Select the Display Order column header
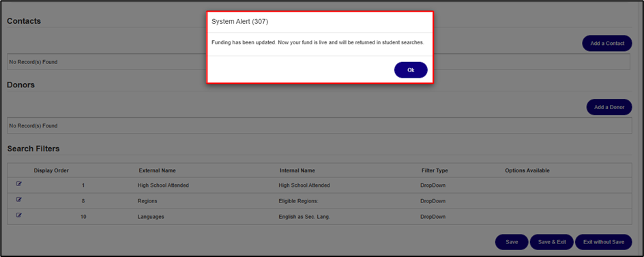The width and height of the screenshot is (644, 257). tap(51, 171)
